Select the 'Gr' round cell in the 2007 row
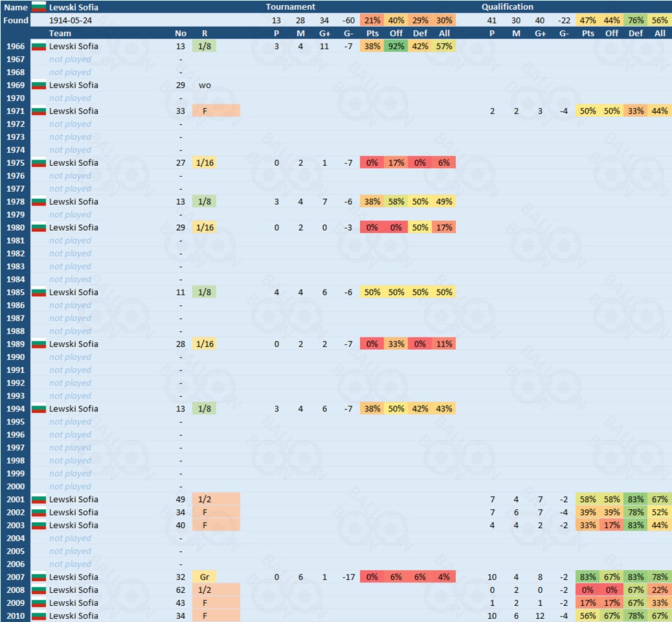This screenshot has width=672, height=622. point(204,577)
